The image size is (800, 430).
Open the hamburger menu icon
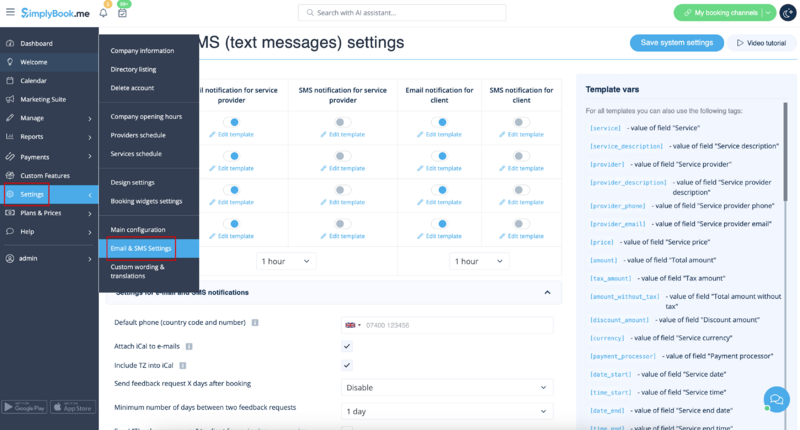coord(10,12)
